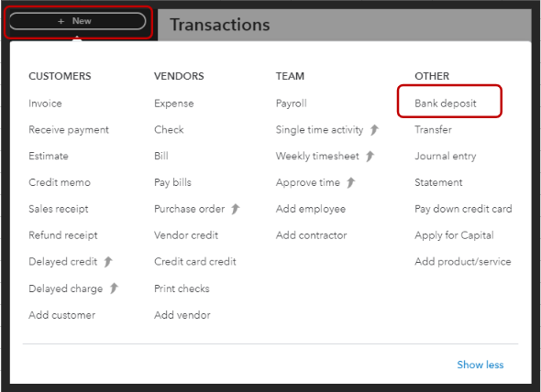Select Credit card credit
This screenshot has height=392, width=541.
click(195, 262)
